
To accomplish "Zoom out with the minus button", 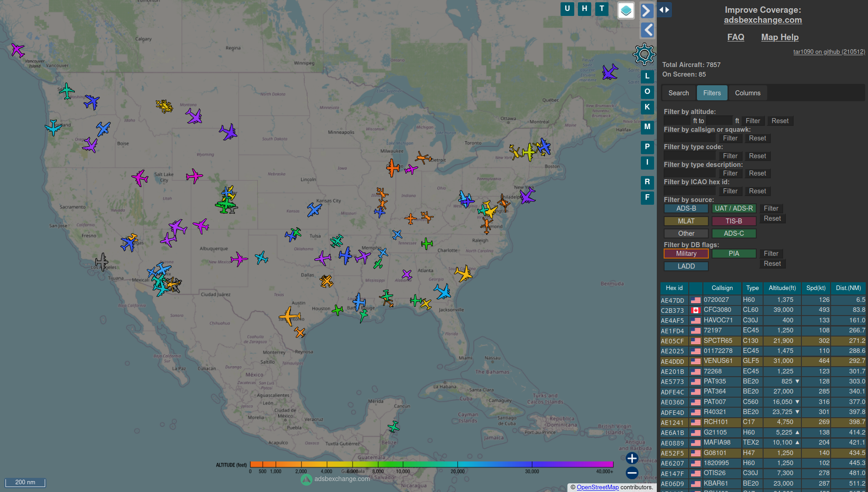I will coord(632,473).
